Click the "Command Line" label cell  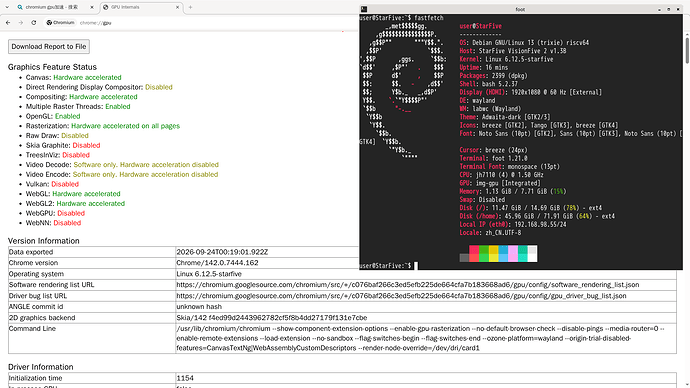[x=92, y=338]
